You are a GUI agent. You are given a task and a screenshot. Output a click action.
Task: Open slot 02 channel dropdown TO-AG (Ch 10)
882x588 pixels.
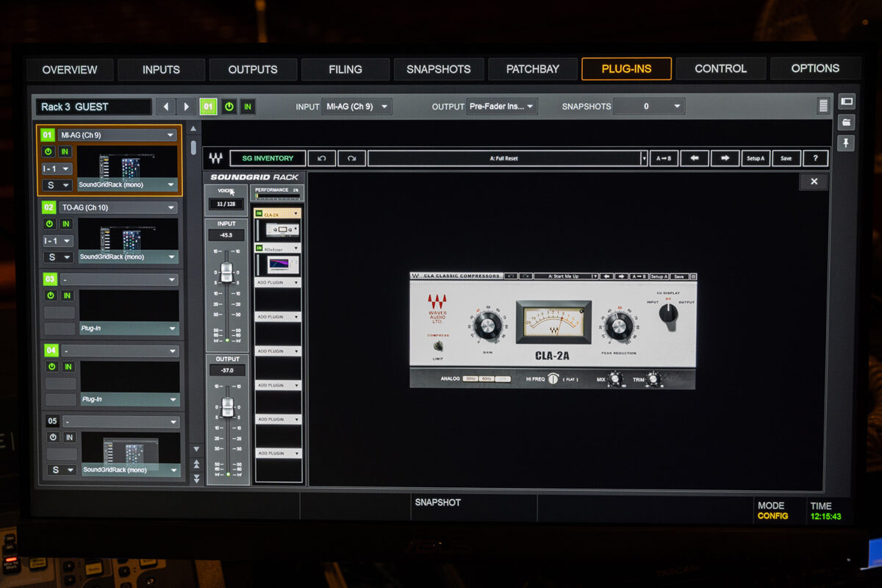click(x=119, y=207)
